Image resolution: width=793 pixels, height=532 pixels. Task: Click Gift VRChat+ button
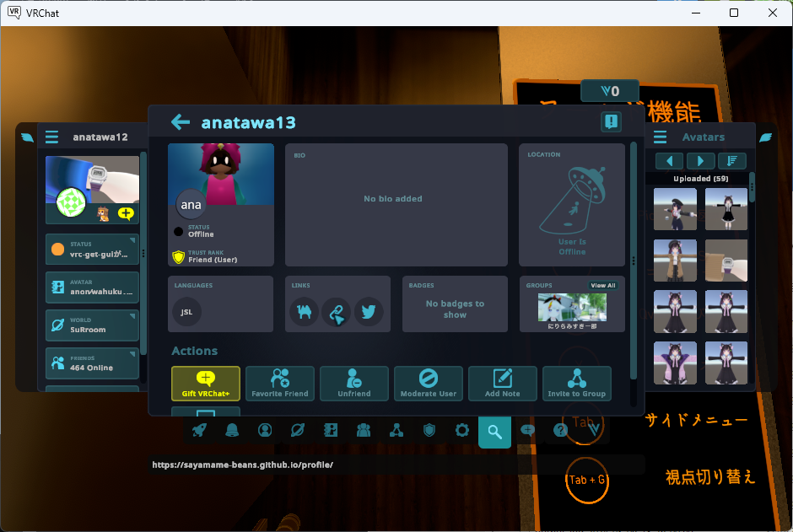pyautogui.click(x=206, y=384)
